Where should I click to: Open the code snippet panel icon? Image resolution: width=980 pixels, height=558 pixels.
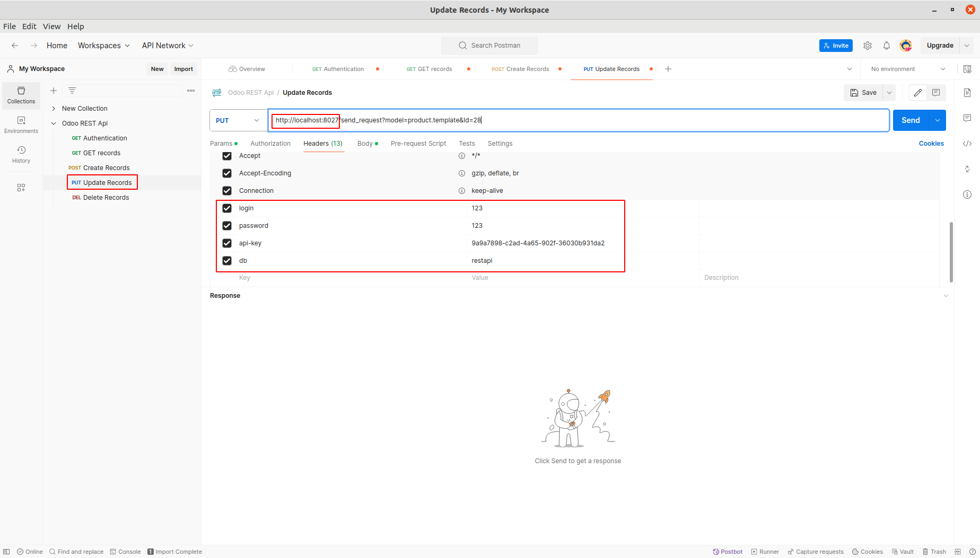pos(967,144)
